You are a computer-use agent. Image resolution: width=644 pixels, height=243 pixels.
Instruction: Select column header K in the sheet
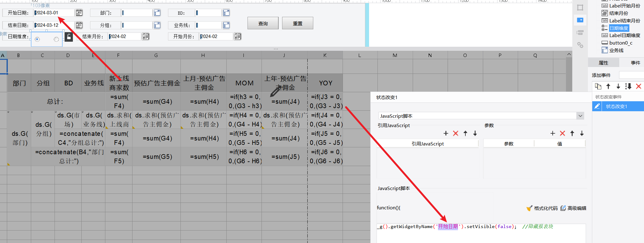point(325,55)
